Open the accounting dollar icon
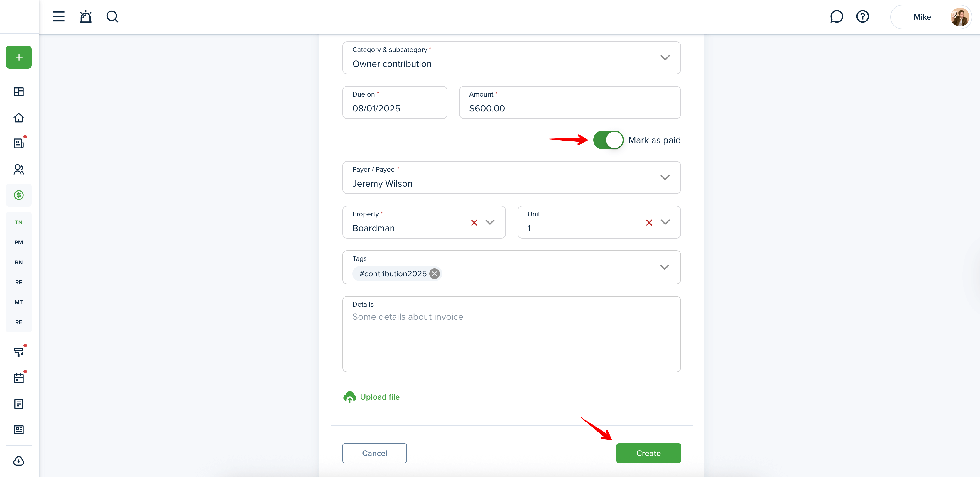 [x=19, y=195]
